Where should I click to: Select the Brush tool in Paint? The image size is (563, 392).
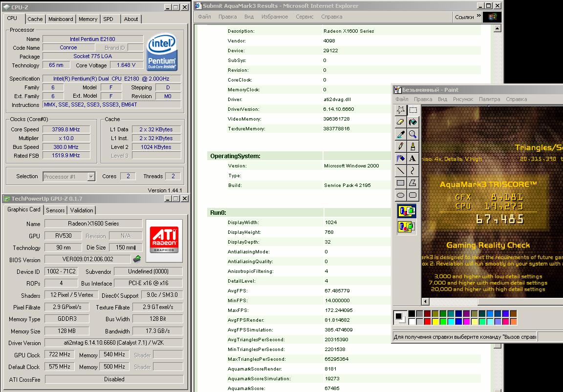(413, 146)
